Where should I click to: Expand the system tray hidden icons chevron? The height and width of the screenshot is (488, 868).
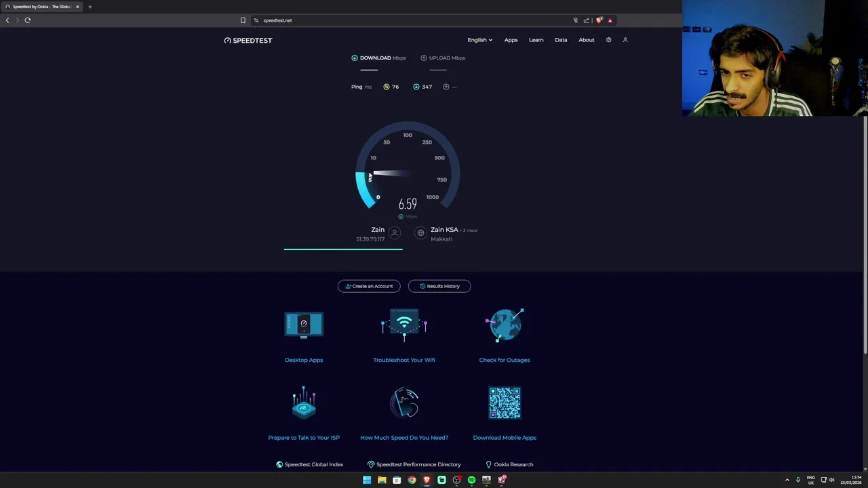point(787,480)
